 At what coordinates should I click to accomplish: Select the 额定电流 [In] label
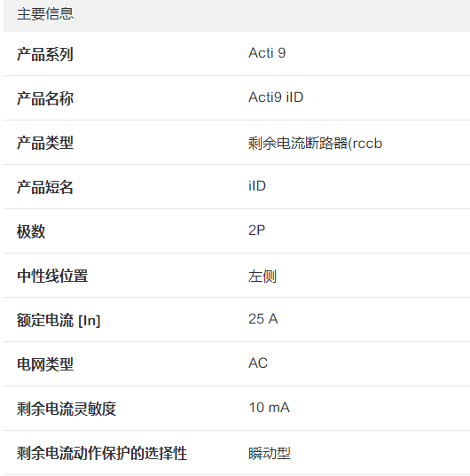59,320
